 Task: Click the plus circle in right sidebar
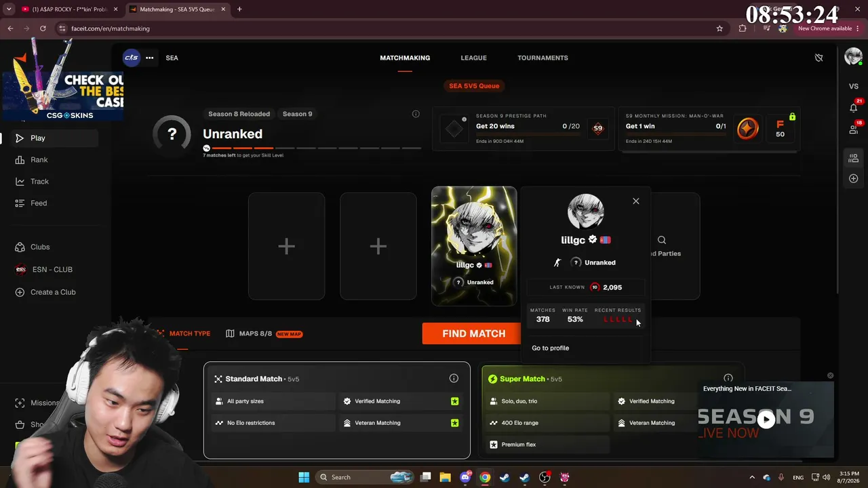pyautogui.click(x=854, y=179)
